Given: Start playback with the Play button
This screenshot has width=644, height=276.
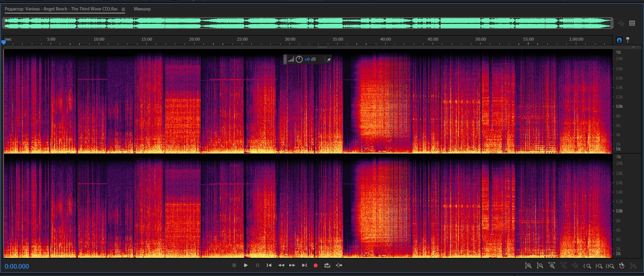Looking at the screenshot, I should pos(246,265).
